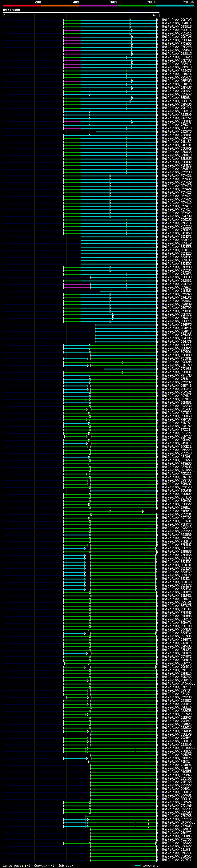This screenshot has width=197, height=868.
Task: Open hit UniRef100_Q84UT1
Action: coord(177,23)
